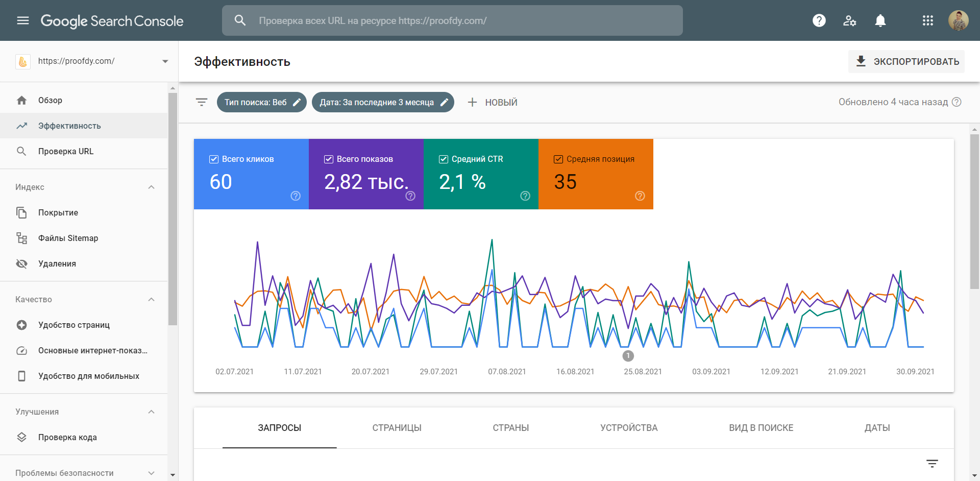Click the help icon in Total clicks card

296,196
